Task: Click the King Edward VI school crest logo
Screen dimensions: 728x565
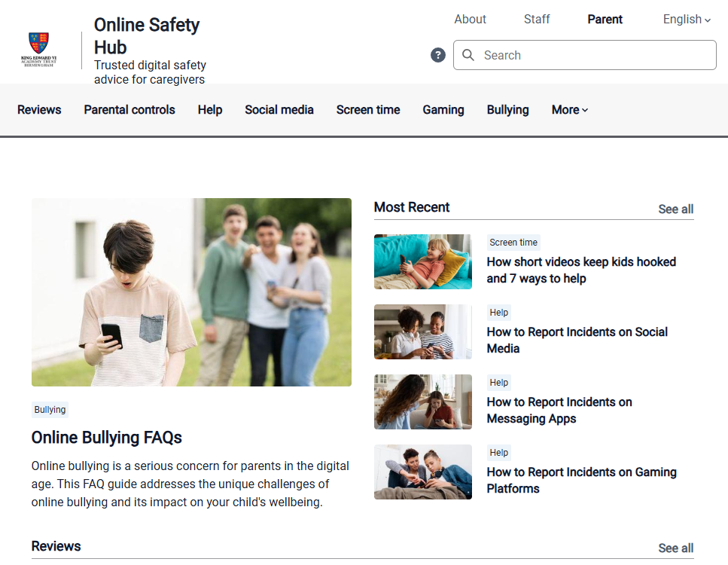Action: click(x=38, y=50)
